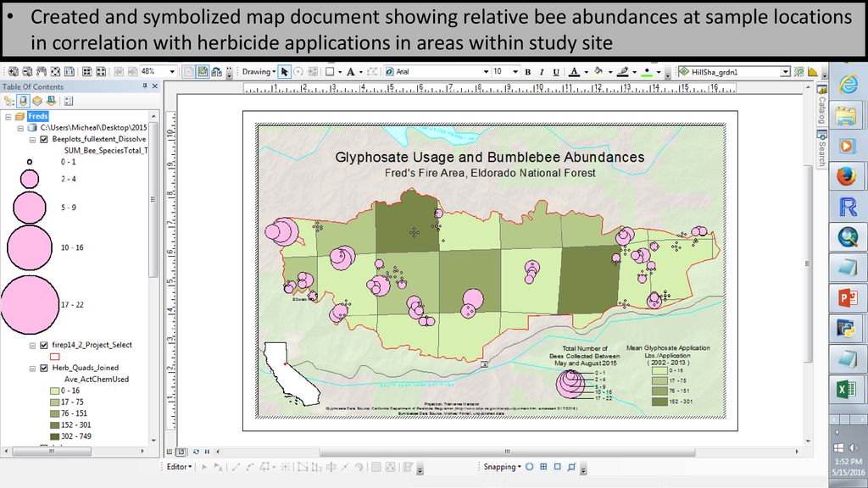
Task: Click the Line Color pen icon
Action: (623, 71)
